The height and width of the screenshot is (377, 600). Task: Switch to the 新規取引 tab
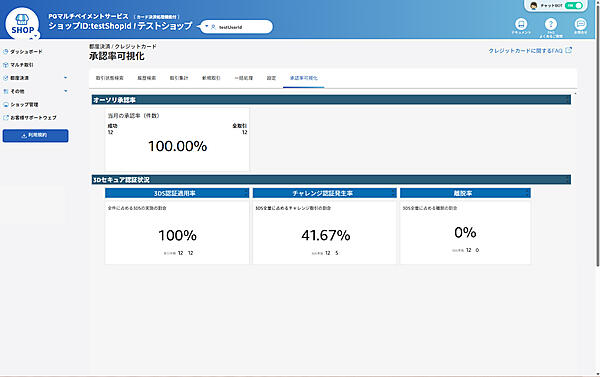click(211, 78)
